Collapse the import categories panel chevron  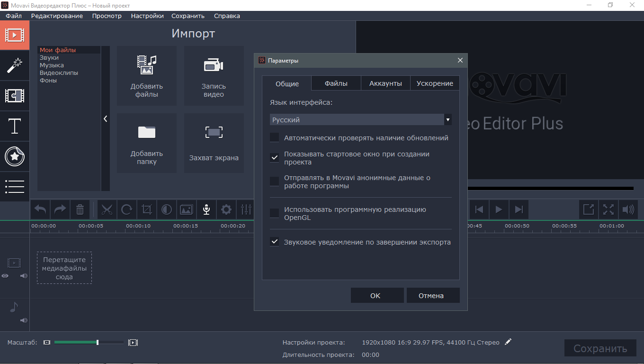coord(106,119)
